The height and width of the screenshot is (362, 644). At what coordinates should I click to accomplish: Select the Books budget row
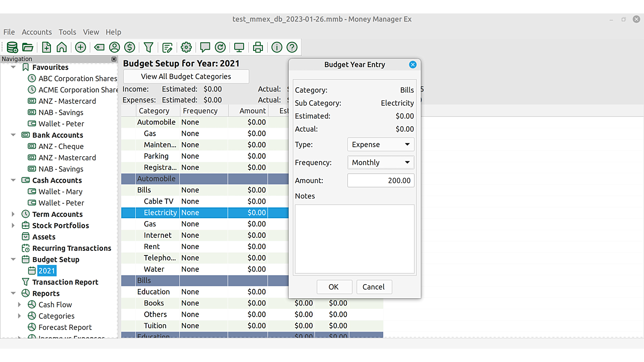(x=252, y=303)
